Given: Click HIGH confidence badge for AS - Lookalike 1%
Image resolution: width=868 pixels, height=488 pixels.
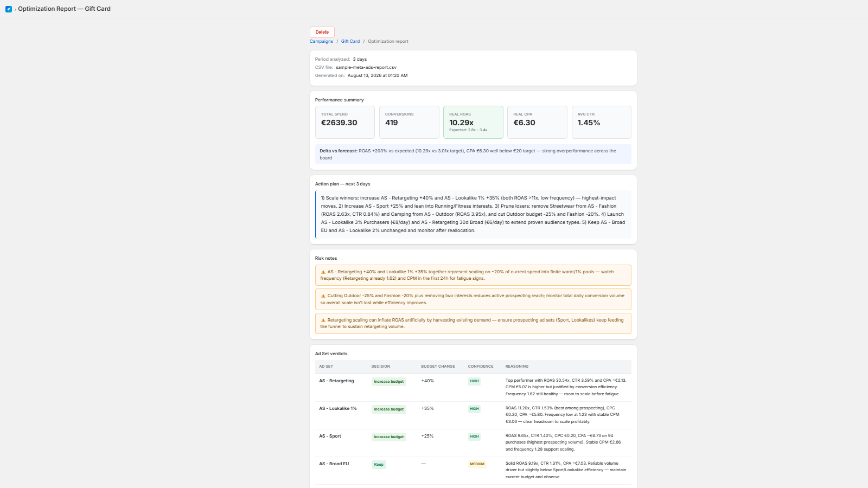Looking at the screenshot, I should (475, 409).
